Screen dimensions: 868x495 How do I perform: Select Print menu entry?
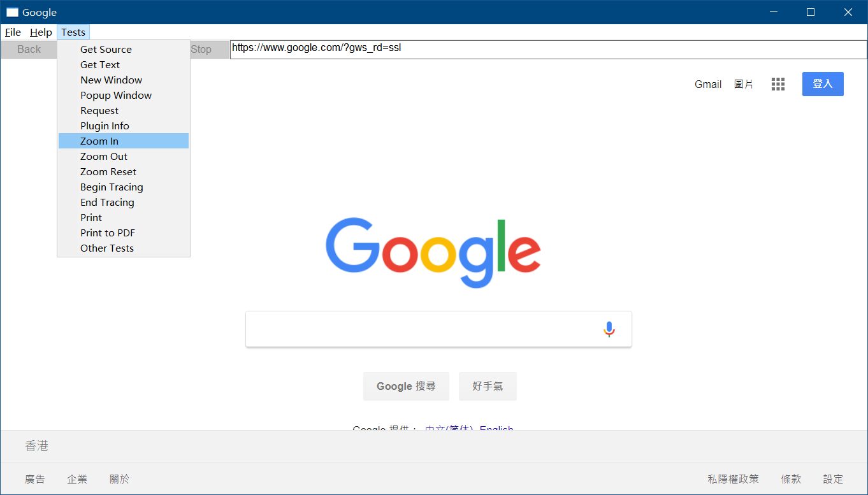click(x=124, y=218)
